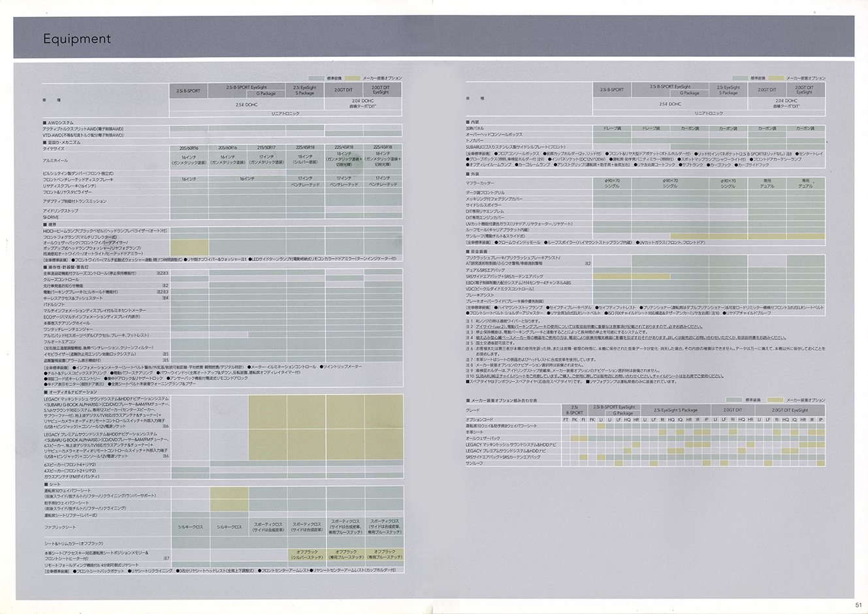868x614 pixels.
Task: Click the "ブレーキアシスト" row label
Action: tap(480, 295)
